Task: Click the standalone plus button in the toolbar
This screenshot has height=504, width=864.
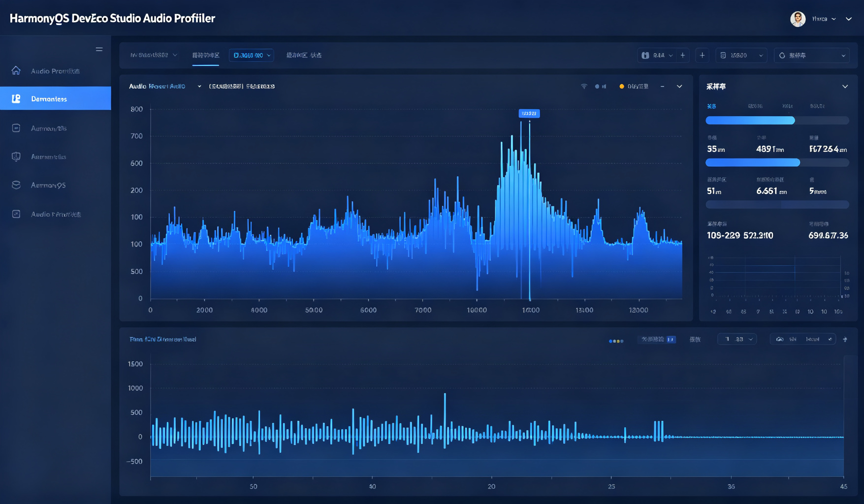Action: [x=703, y=55]
